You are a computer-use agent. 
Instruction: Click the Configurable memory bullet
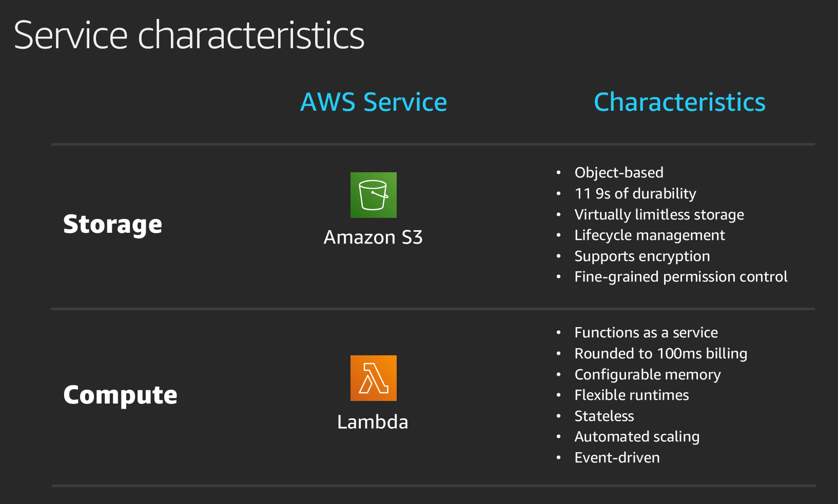(x=648, y=374)
